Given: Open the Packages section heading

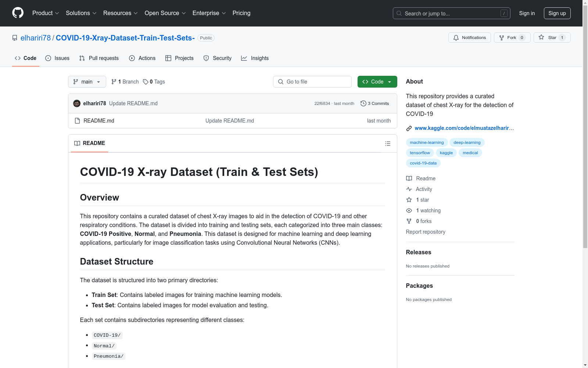Looking at the screenshot, I should (x=419, y=286).
